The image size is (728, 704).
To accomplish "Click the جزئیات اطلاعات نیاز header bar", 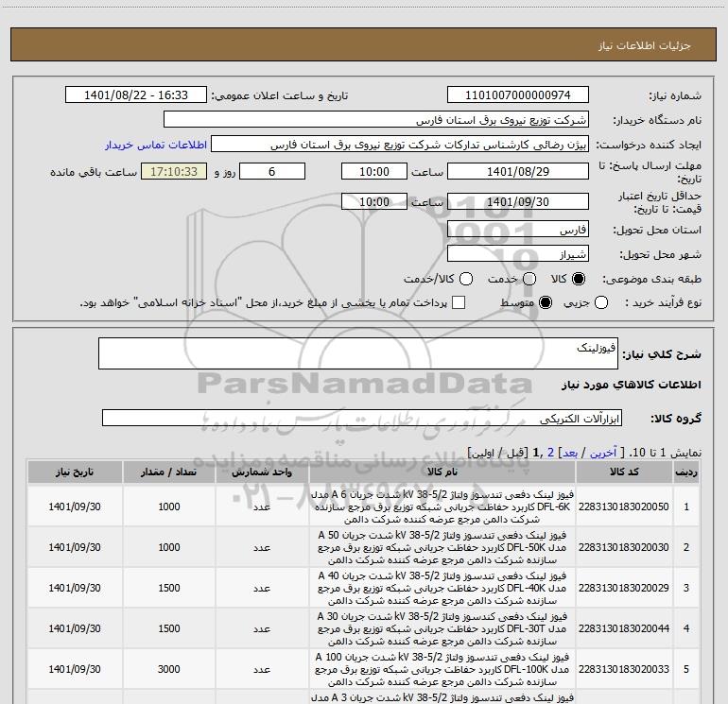I will pos(364,44).
